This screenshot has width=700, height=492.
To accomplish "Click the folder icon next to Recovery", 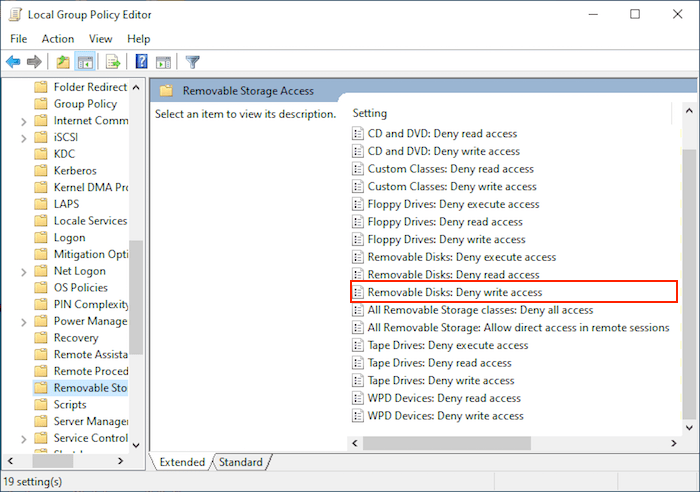I will pyautogui.click(x=41, y=338).
